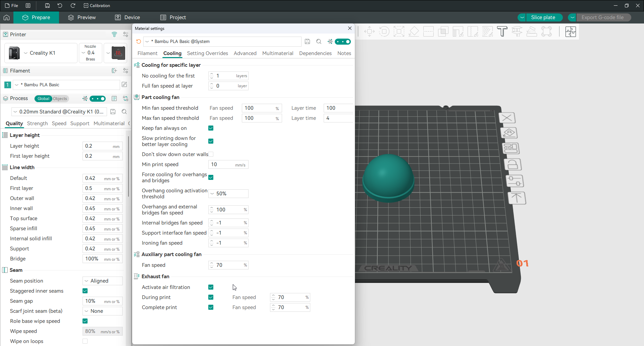Toggle During print exhaust fan checkbox
Viewport: 644px width, 346px height.
211,297
